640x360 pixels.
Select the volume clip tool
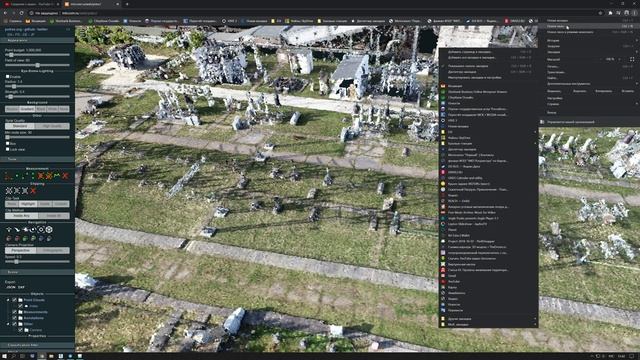pyautogui.click(x=9, y=191)
